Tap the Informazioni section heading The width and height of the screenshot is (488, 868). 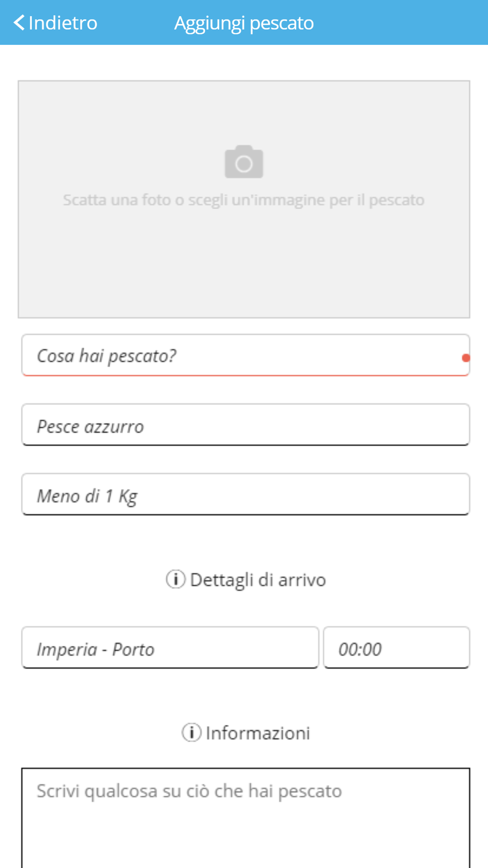pos(258,733)
